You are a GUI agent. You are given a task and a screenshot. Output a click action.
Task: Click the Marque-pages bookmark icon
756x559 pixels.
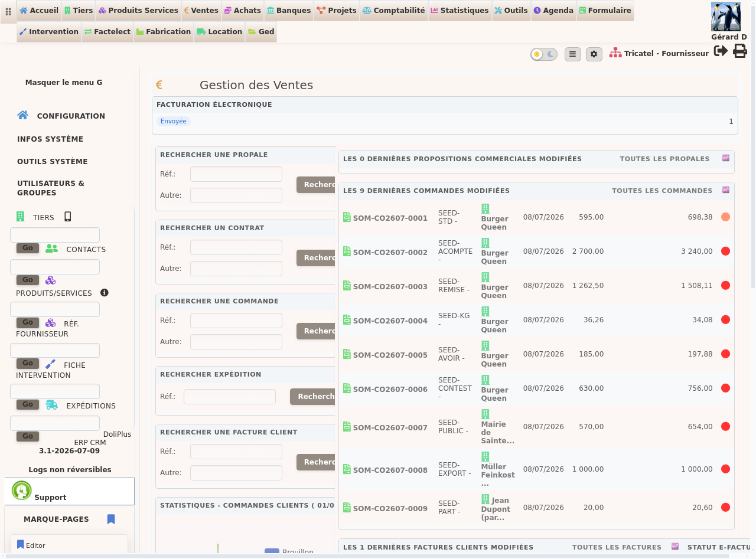point(111,519)
